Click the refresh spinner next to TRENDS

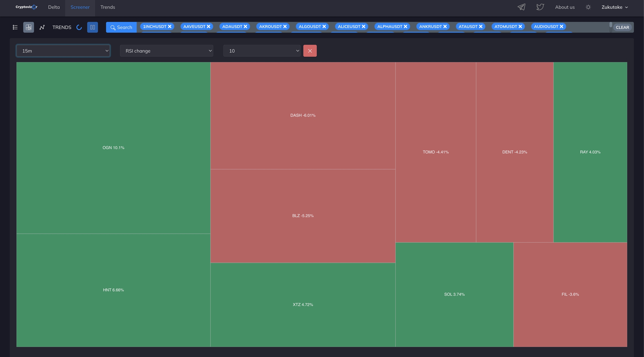coord(79,27)
